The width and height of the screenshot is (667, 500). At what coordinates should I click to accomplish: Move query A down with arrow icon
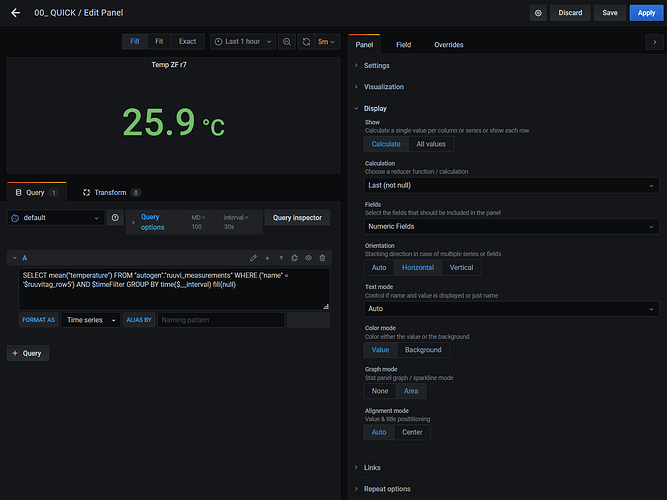click(267, 258)
